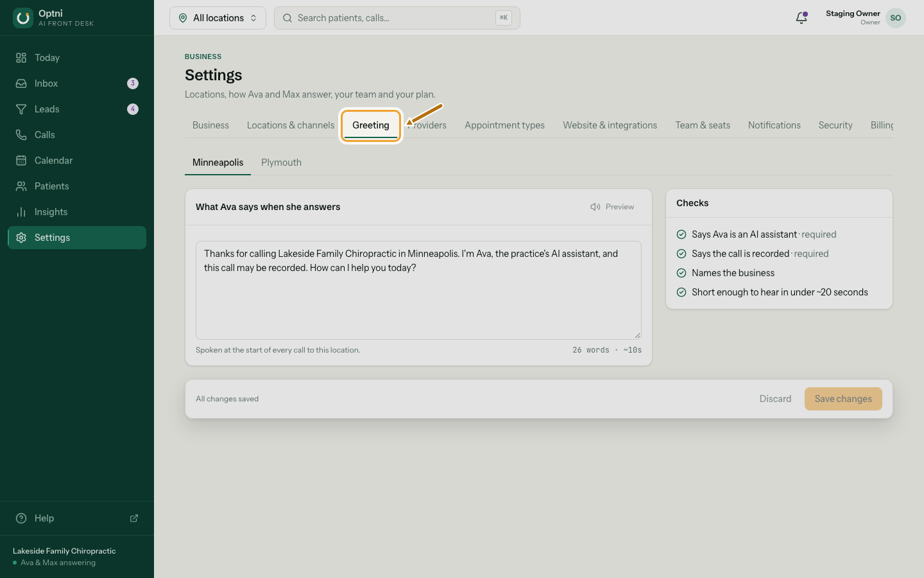Go to the Security tab
Screen dimensions: 924x578
[x=835, y=125]
